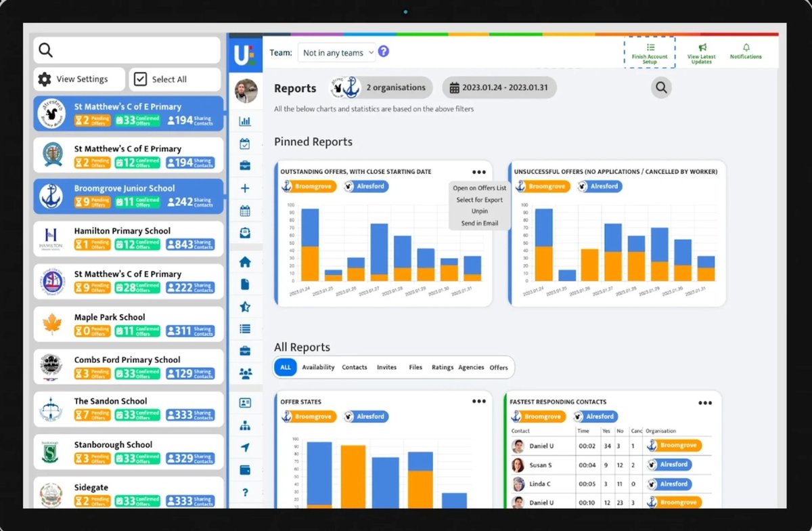The height and width of the screenshot is (531, 812).
Task: Toggle Broomgrove chip under Fastest Responding Contacts title
Action: point(539,417)
